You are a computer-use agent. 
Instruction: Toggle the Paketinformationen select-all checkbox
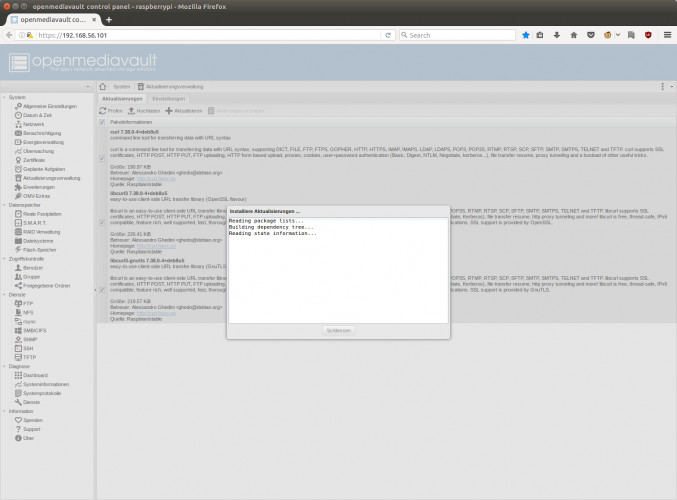click(x=102, y=122)
